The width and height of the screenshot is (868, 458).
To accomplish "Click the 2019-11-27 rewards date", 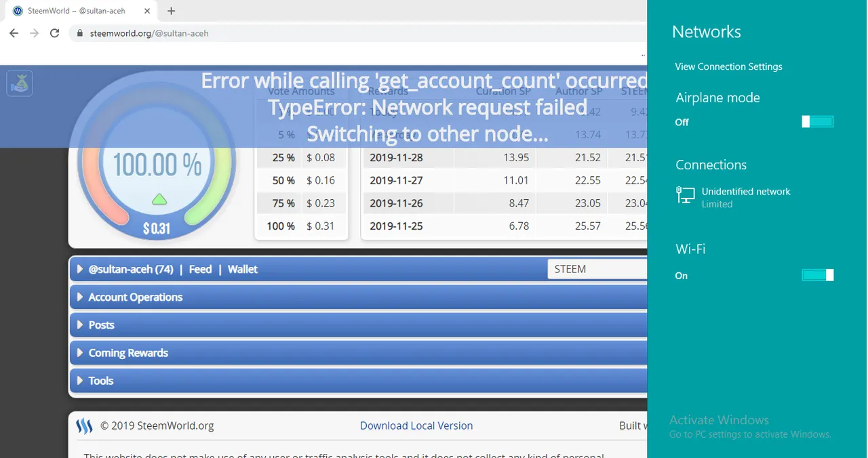I will point(396,180).
